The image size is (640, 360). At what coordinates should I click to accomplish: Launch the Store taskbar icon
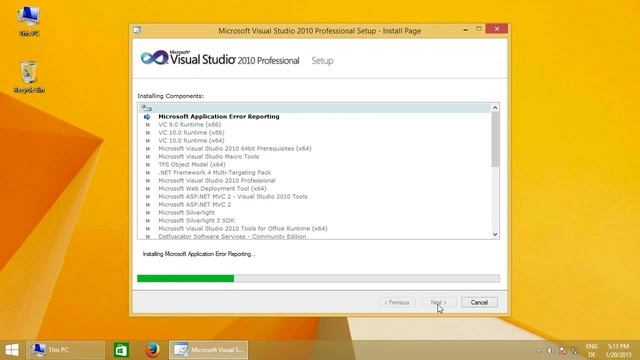pyautogui.click(x=121, y=350)
